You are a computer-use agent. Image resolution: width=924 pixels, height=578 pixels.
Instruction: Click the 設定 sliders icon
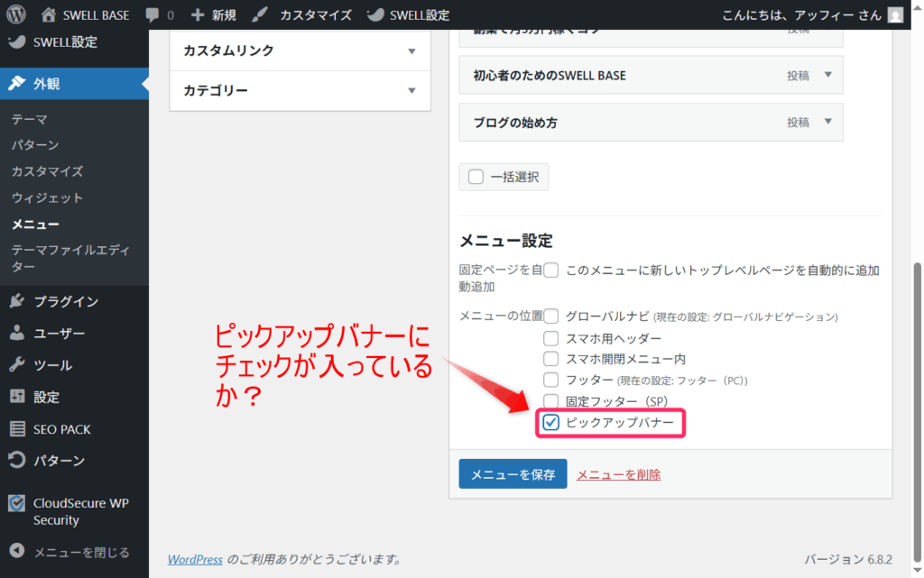17,397
